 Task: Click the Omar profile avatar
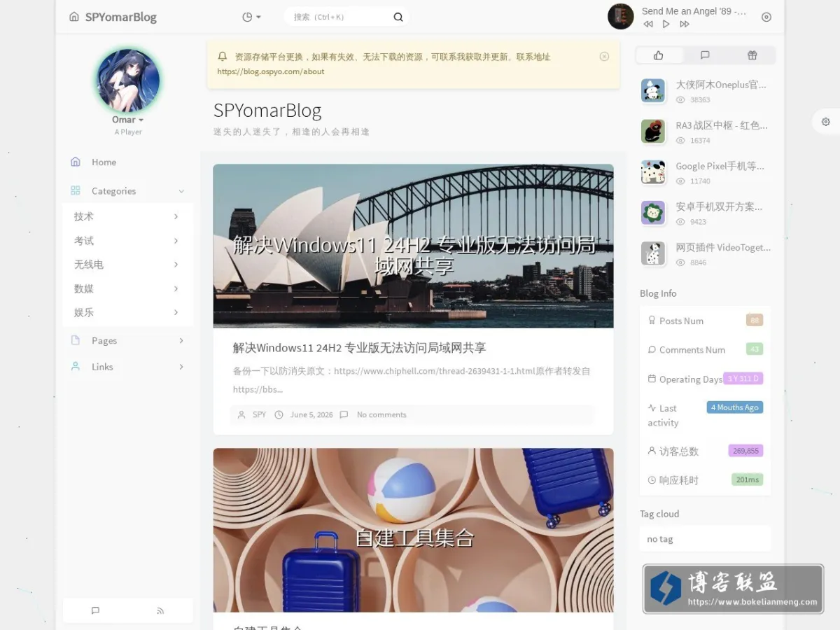click(x=128, y=80)
